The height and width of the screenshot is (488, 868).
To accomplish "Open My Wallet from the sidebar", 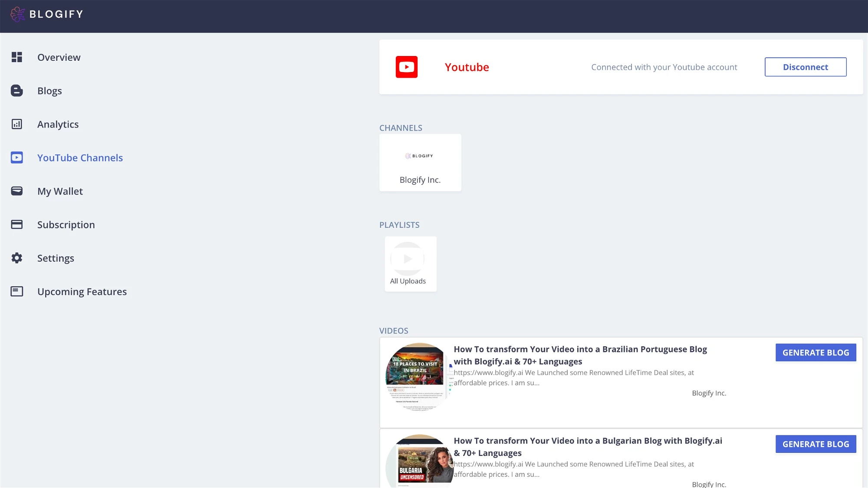I will [x=60, y=191].
